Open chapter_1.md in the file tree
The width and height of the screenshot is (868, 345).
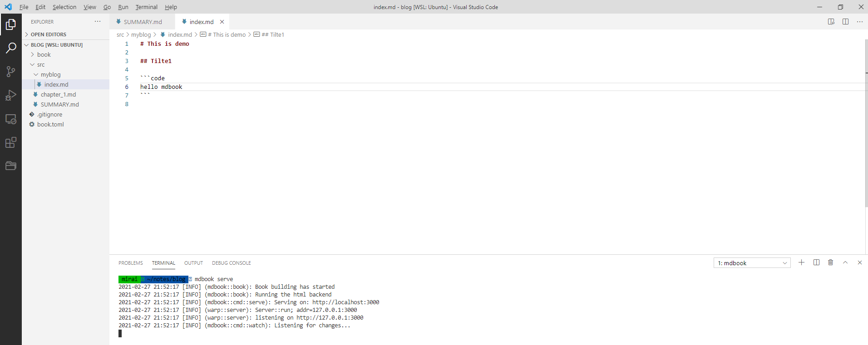[66, 94]
